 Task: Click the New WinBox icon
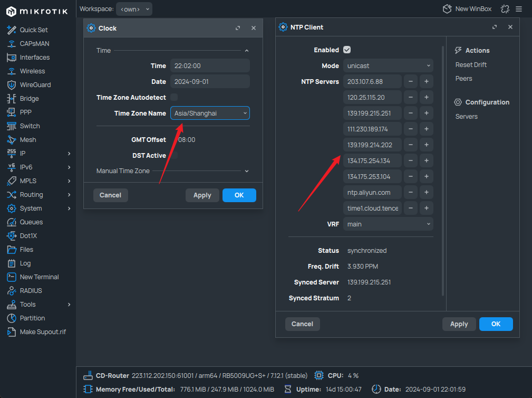tap(447, 9)
